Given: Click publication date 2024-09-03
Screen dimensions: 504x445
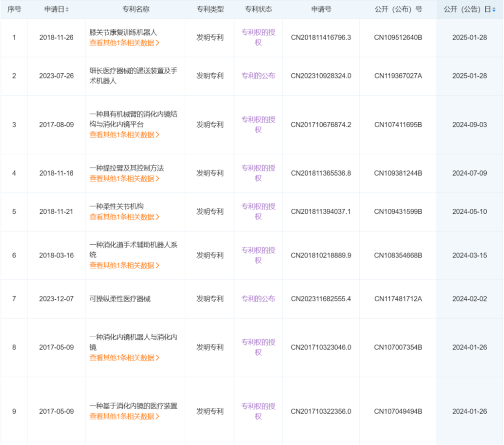Looking at the screenshot, I should (469, 125).
